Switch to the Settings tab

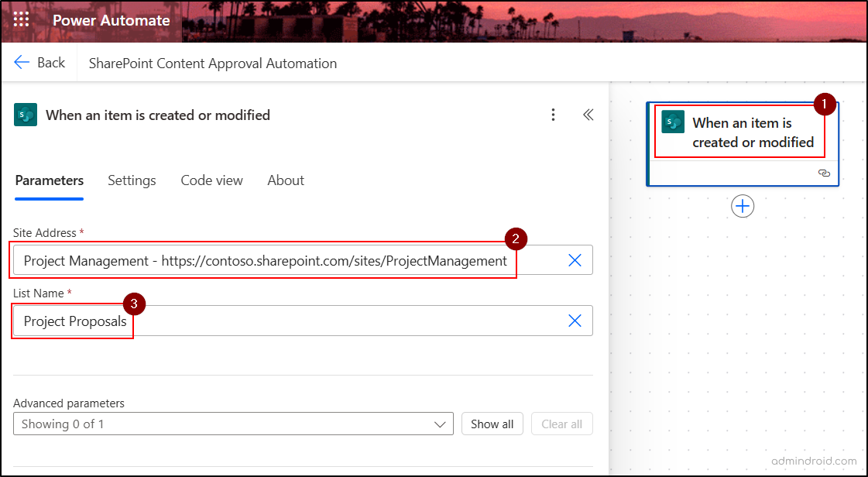click(132, 180)
